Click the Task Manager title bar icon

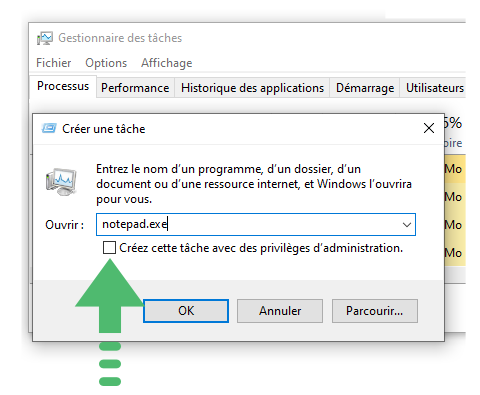[x=45, y=38]
